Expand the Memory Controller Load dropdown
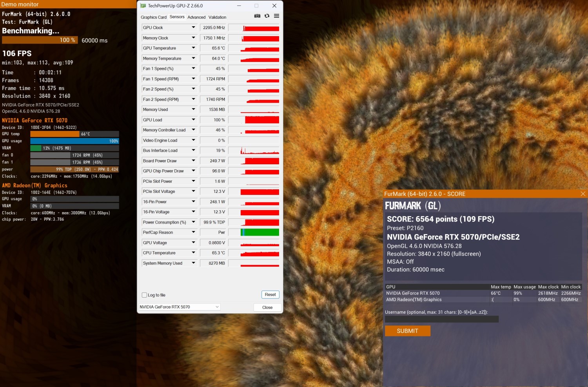The image size is (588, 387). [193, 130]
